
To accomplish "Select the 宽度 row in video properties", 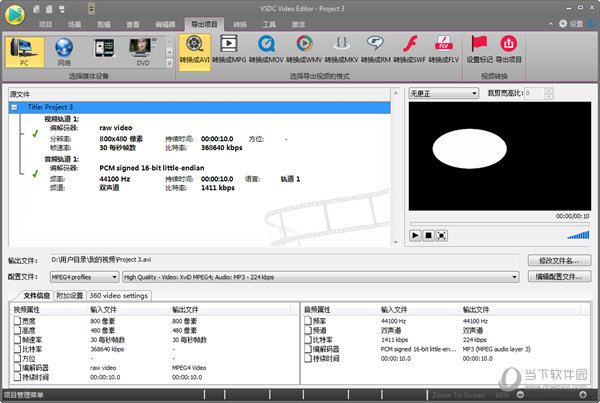I will 155,321.
